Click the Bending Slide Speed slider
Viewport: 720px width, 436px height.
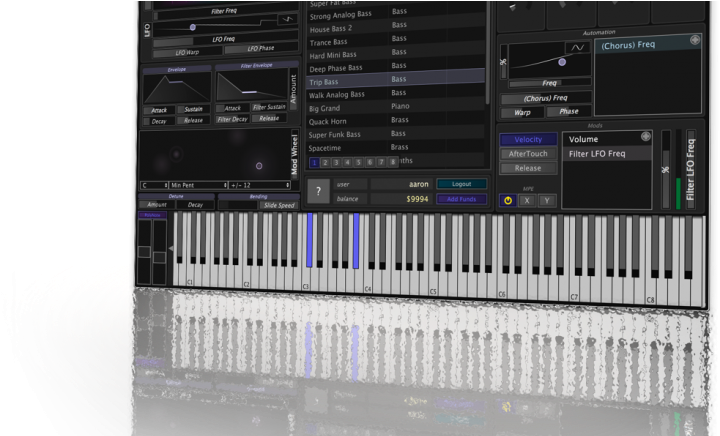(279, 205)
